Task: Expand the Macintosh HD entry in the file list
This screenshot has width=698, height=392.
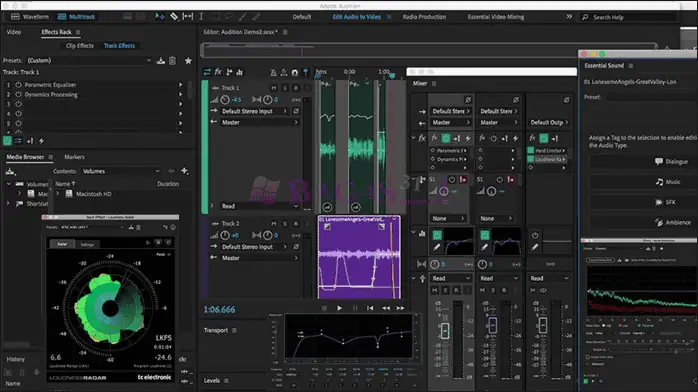Action: click(58, 194)
